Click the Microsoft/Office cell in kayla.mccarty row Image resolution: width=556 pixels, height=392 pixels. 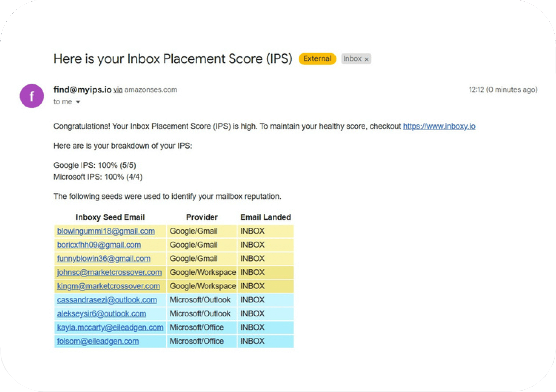point(202,327)
